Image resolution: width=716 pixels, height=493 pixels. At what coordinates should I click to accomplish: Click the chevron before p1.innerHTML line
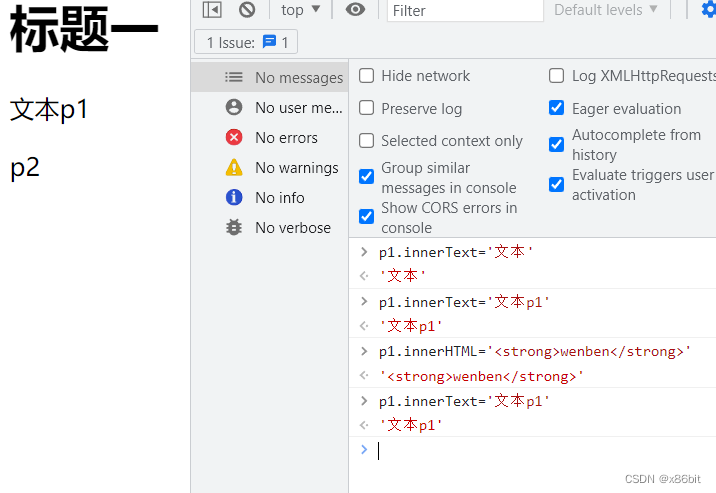click(364, 351)
